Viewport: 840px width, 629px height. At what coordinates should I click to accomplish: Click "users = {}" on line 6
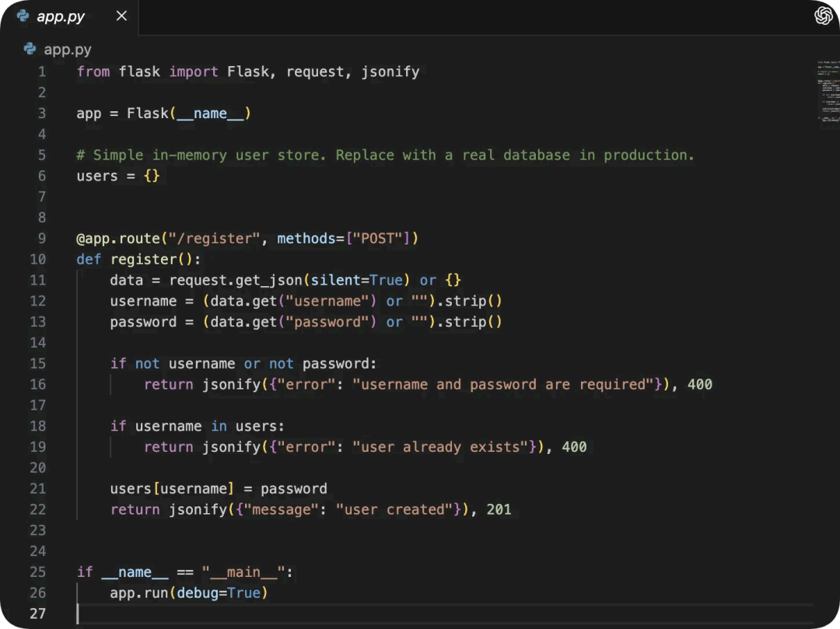coord(118,176)
